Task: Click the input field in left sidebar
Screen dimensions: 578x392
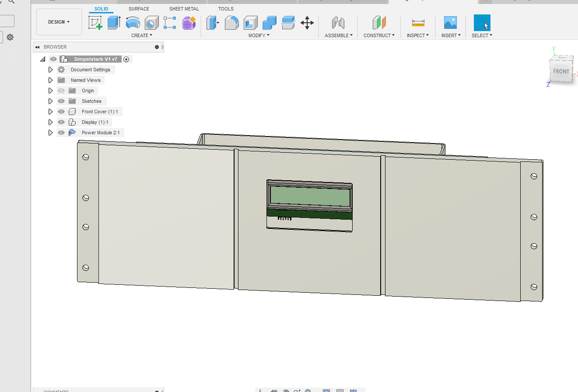Action: (7, 21)
